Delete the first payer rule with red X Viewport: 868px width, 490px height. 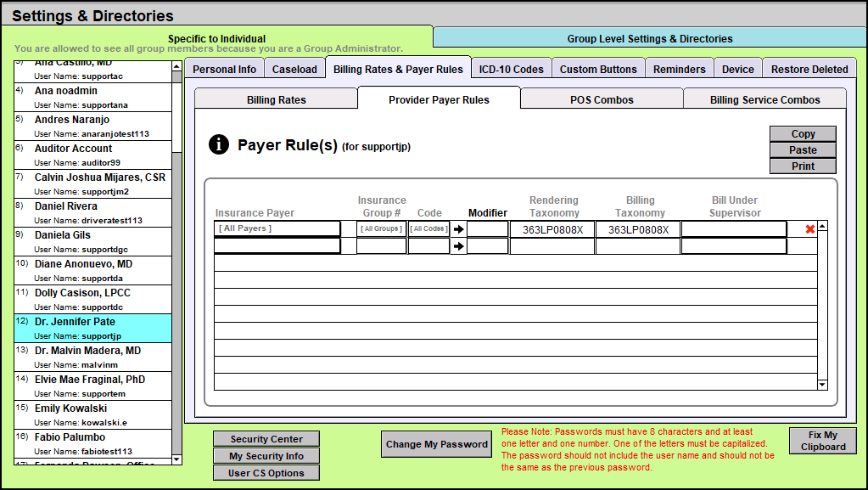click(809, 229)
